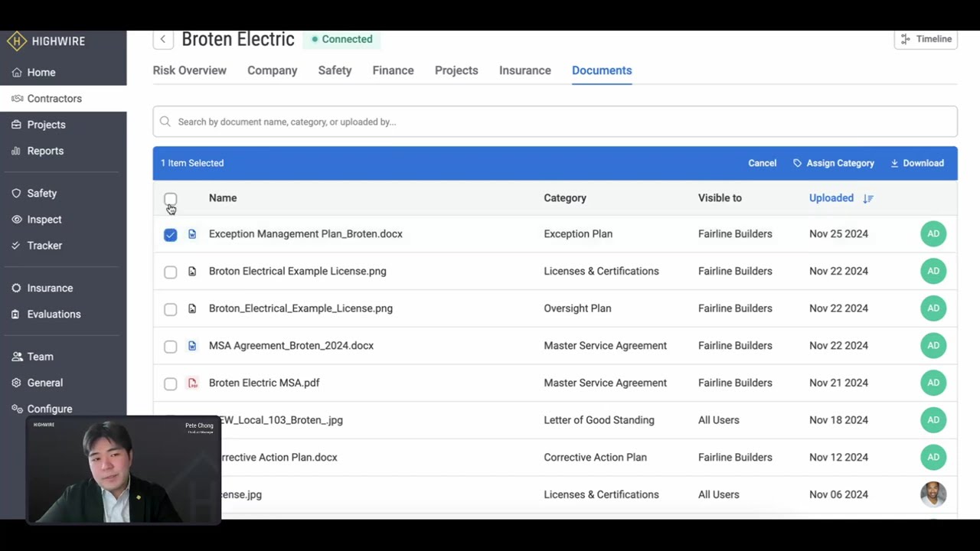Image resolution: width=980 pixels, height=551 pixels.
Task: Click AD avatar on Oversight Plan row
Action: point(933,308)
